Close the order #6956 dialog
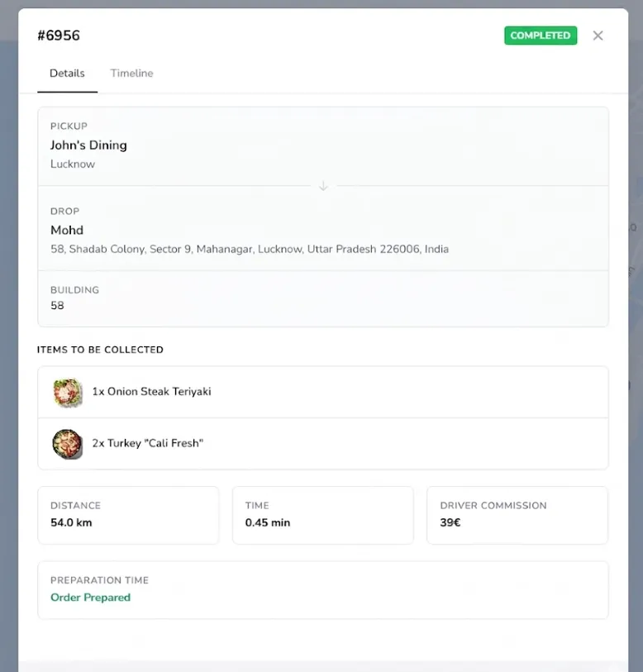 (598, 36)
